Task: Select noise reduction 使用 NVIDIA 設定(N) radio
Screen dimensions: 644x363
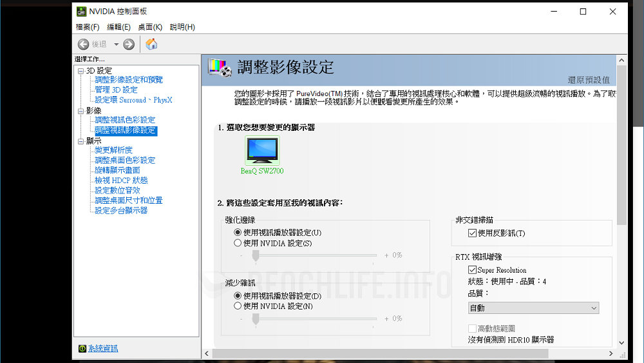Action: tap(238, 306)
